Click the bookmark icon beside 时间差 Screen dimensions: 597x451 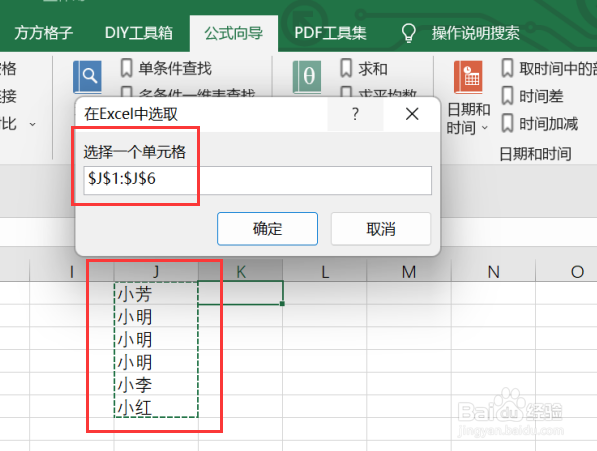pos(507,96)
